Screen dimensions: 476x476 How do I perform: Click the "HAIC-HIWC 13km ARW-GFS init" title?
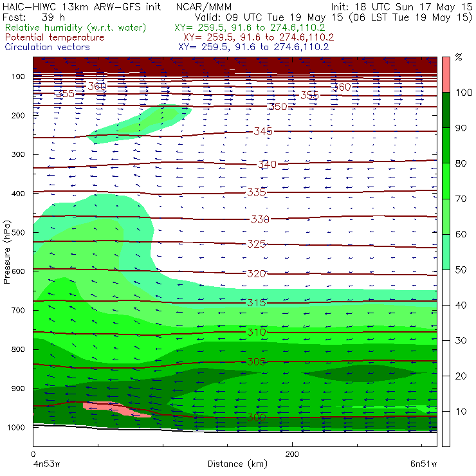coord(82,6)
